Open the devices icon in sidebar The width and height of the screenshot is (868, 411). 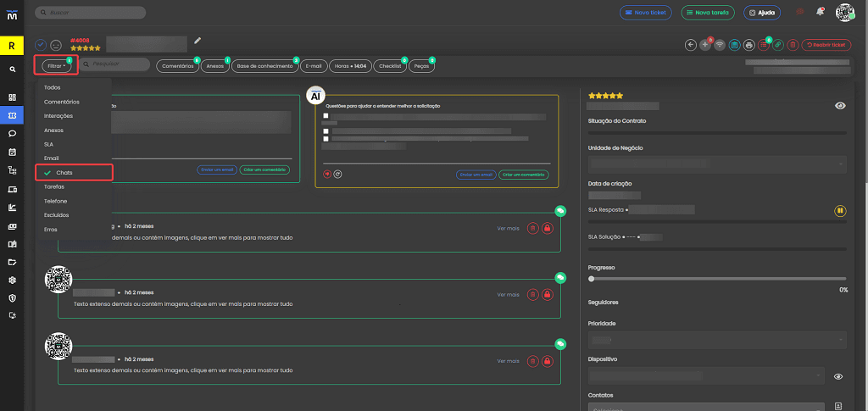tap(12, 189)
